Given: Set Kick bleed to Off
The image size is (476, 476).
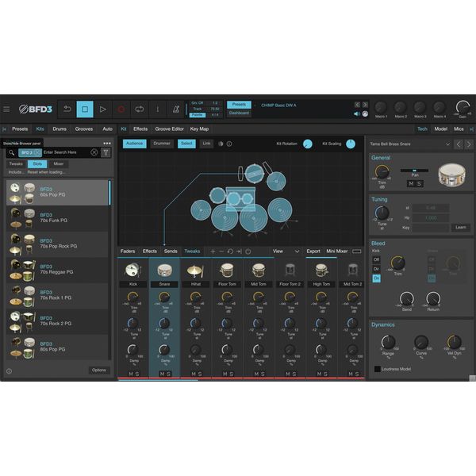Looking at the screenshot, I should (376, 259).
